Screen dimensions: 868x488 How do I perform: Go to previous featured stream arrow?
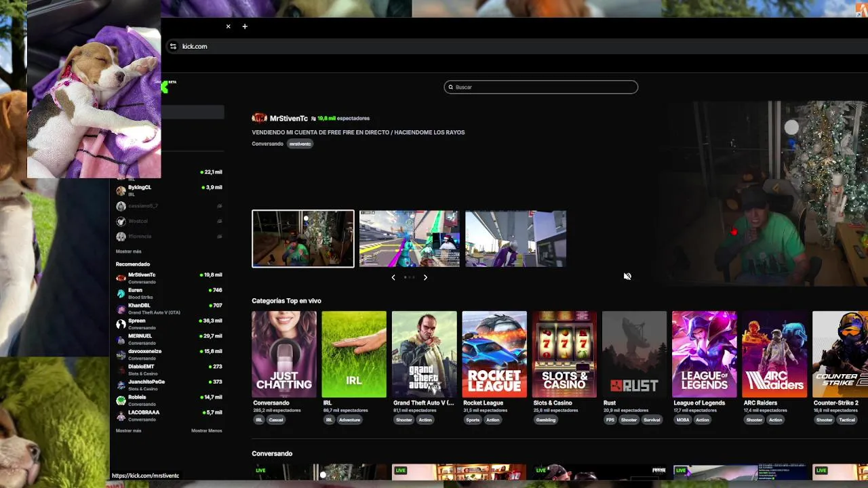pos(393,277)
